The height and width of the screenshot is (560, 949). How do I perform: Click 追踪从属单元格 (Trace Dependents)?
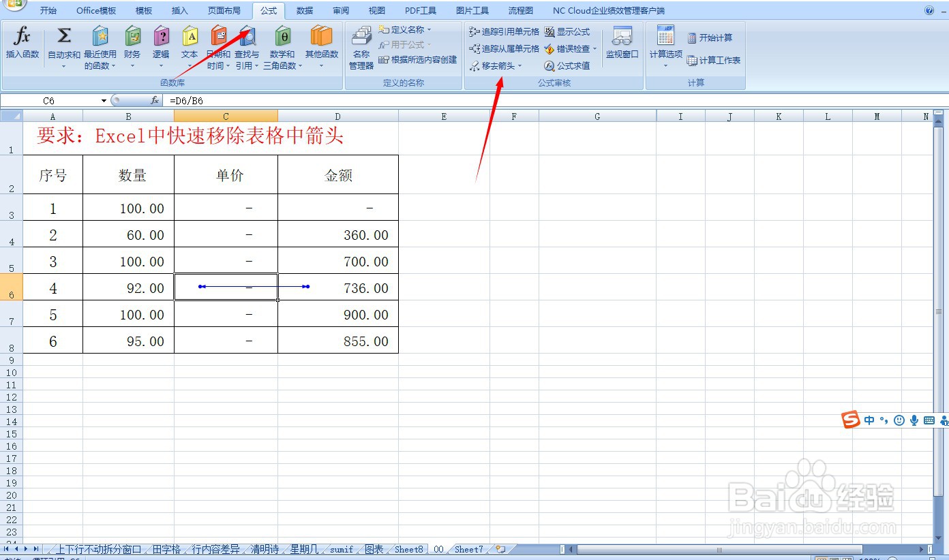coord(504,49)
